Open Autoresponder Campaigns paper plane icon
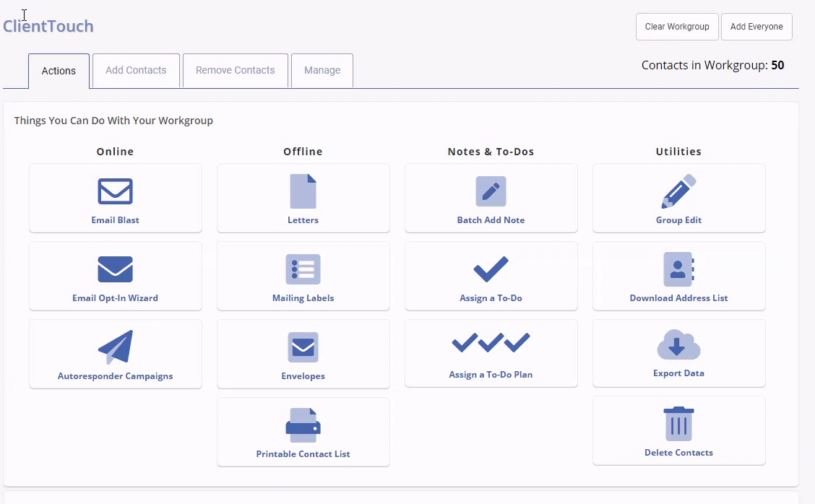 116,347
